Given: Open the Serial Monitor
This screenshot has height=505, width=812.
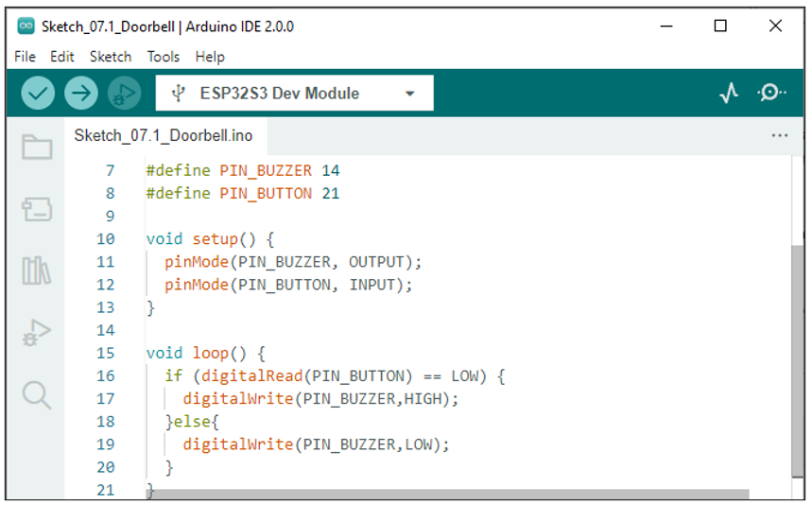Looking at the screenshot, I should tap(771, 94).
